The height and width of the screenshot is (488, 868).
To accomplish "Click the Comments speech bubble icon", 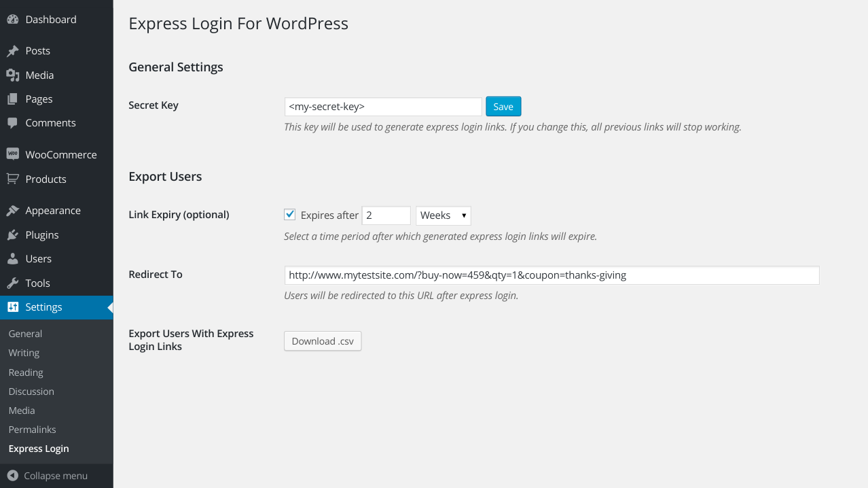I will [x=12, y=123].
